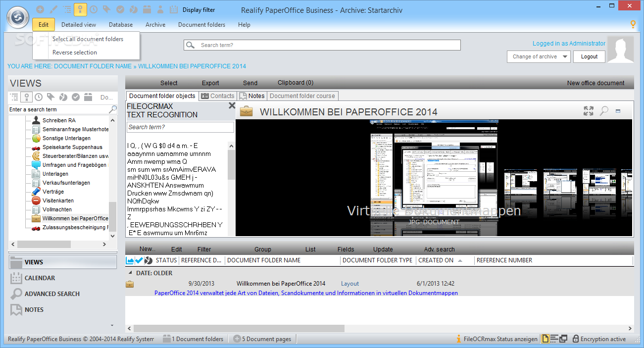Open the Notes tab
The image size is (644, 348).
tap(252, 96)
